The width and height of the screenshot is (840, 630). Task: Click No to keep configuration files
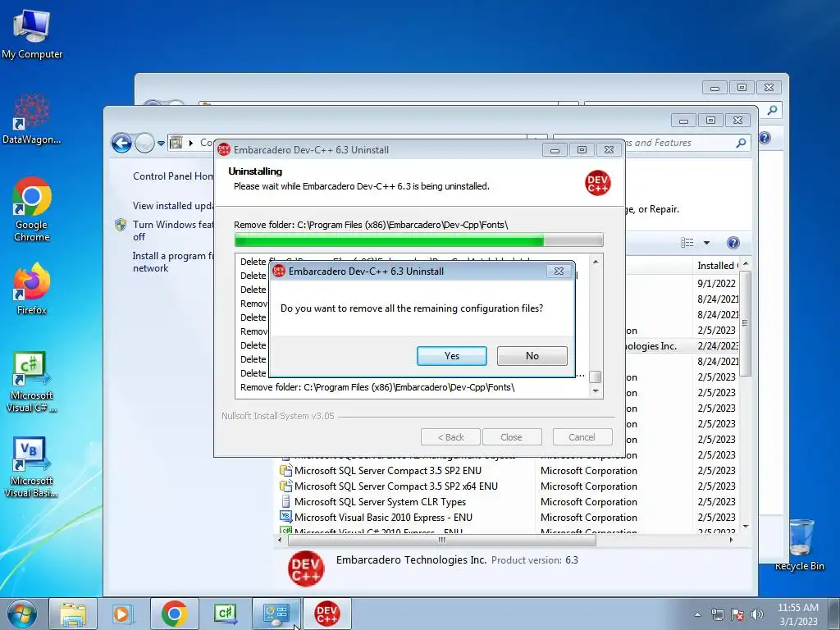click(532, 356)
